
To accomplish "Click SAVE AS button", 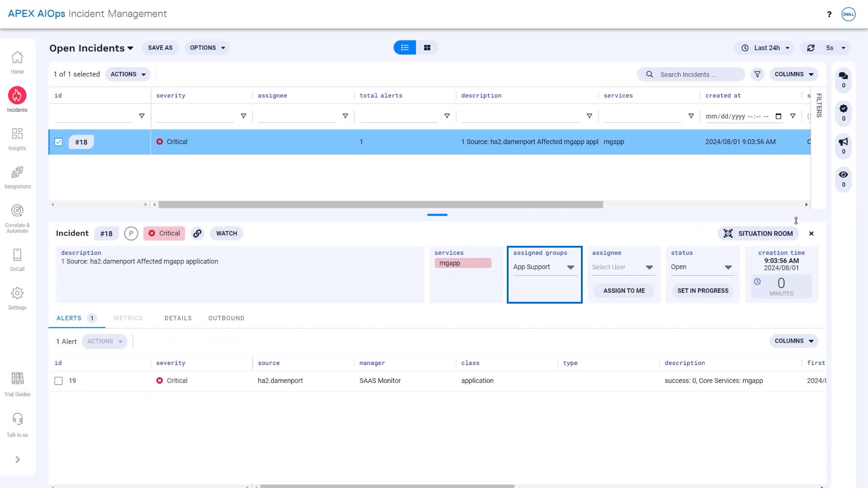I will pyautogui.click(x=160, y=47).
